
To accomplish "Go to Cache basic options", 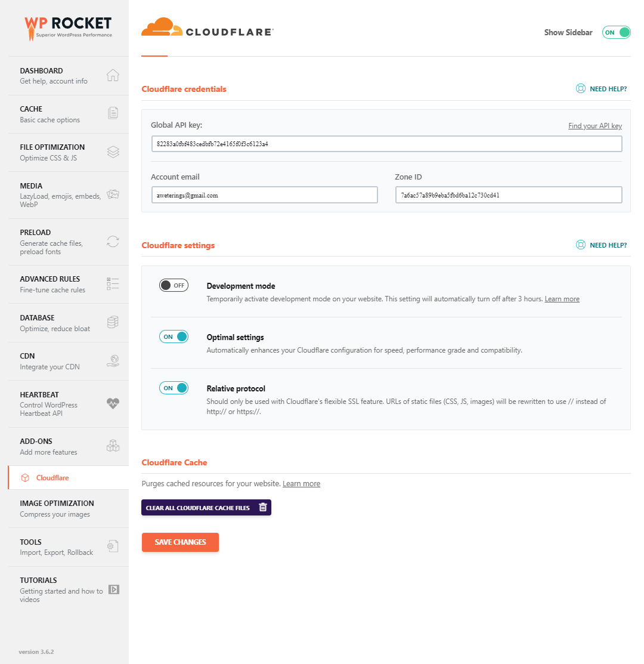I will pyautogui.click(x=68, y=115).
